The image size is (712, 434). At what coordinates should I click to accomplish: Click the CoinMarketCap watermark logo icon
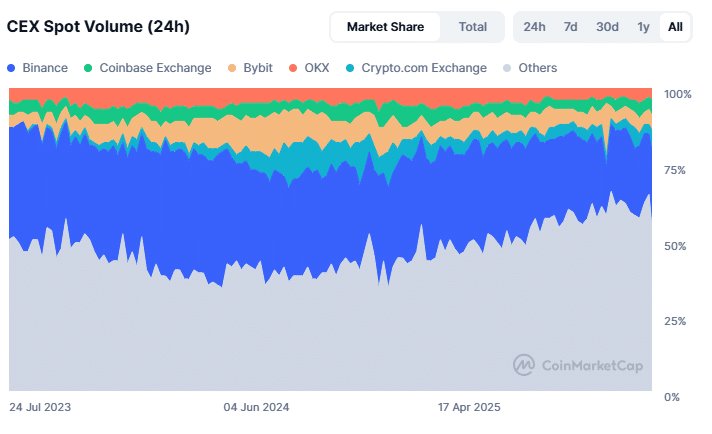[523, 366]
